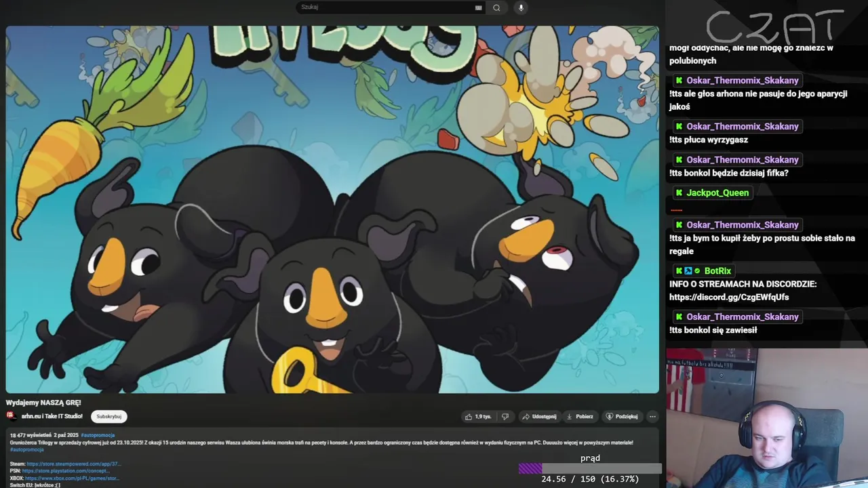Image resolution: width=868 pixels, height=488 pixels.
Task: Click the video player to pause playback
Action: click(332, 209)
